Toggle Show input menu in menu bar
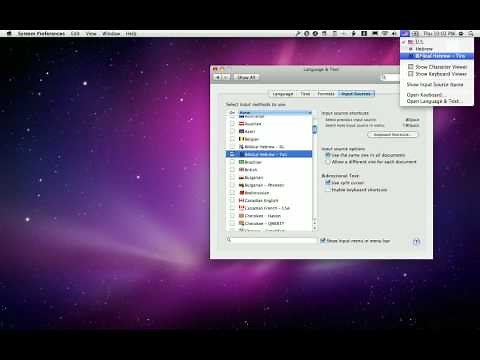 click(323, 240)
